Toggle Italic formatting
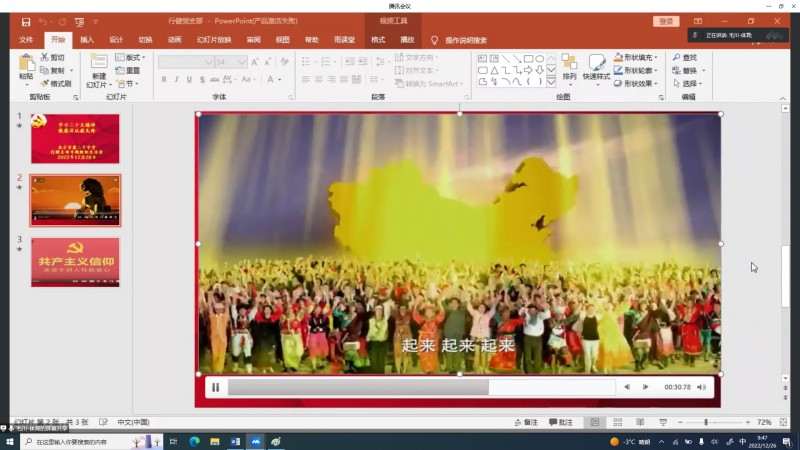 pos(177,80)
